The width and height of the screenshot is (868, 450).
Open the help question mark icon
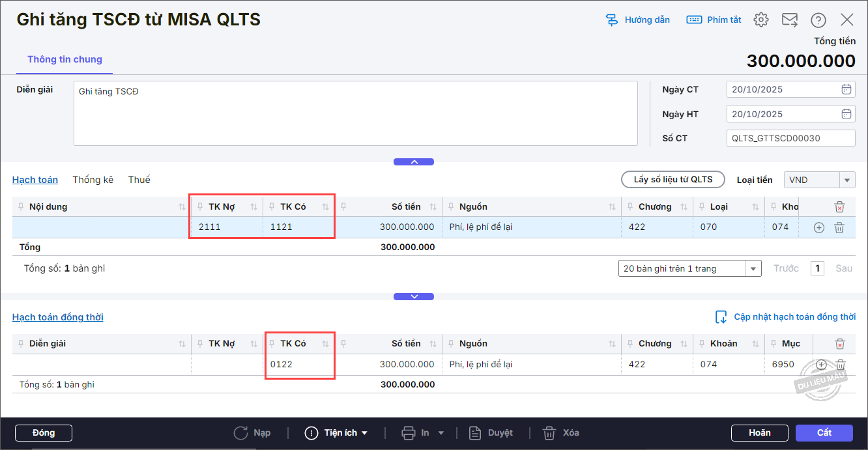818,20
